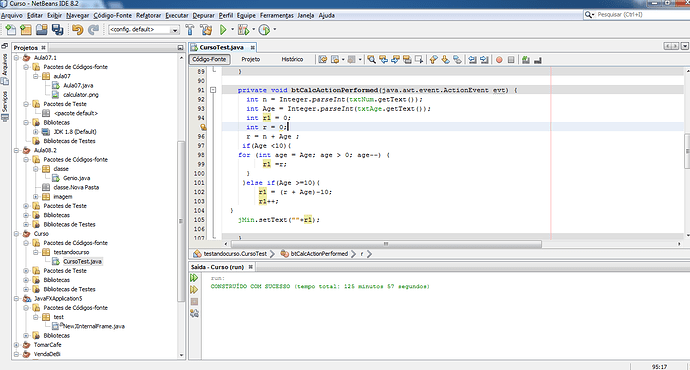Switch to the Histórico view

[292, 59]
